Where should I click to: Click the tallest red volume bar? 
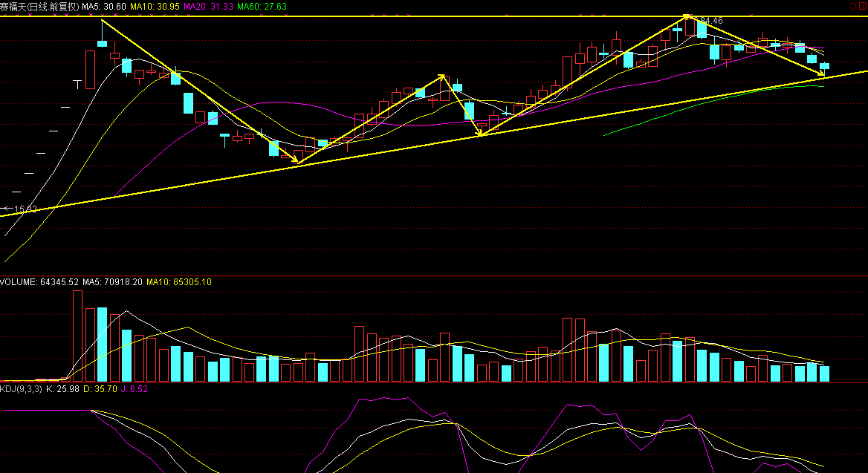tap(77, 336)
